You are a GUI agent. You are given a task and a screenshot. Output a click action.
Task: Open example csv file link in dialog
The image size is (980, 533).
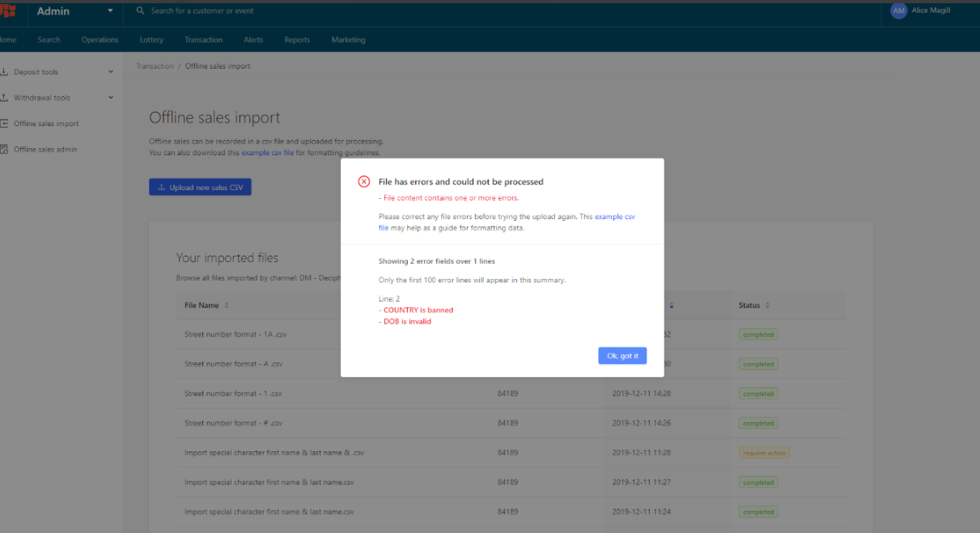(x=616, y=218)
